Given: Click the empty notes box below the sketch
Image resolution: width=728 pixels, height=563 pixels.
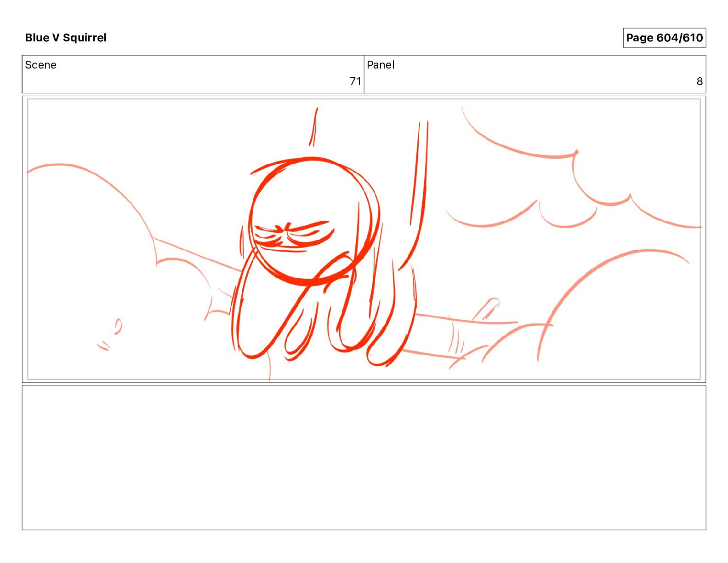Looking at the screenshot, I should [x=364, y=458].
